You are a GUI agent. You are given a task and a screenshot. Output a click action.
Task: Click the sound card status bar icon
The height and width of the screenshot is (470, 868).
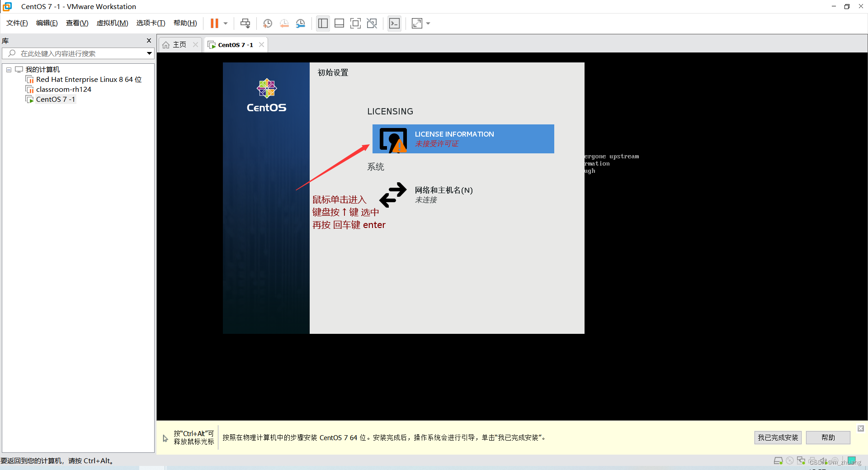824,461
